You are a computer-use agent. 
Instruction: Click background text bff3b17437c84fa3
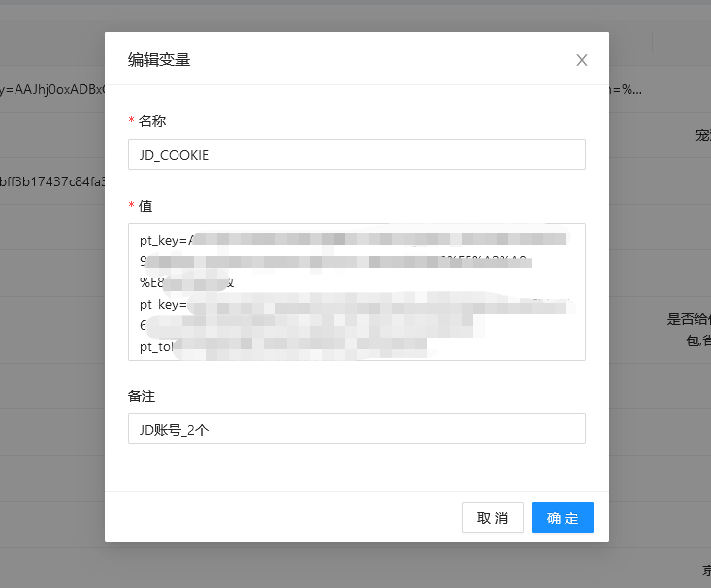(x=50, y=180)
